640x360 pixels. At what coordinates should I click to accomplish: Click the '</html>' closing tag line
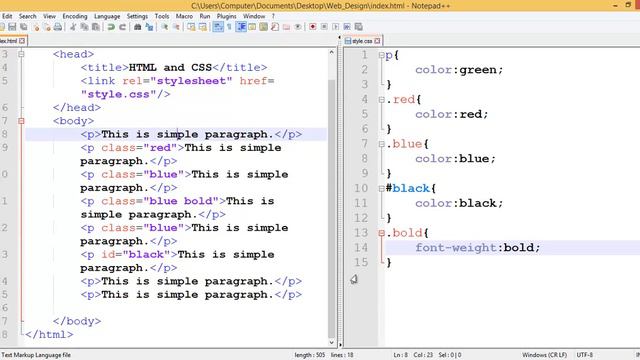[49, 334]
